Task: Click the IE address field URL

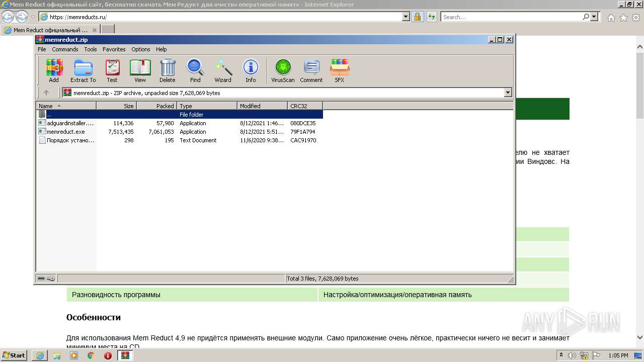Action: (78, 17)
